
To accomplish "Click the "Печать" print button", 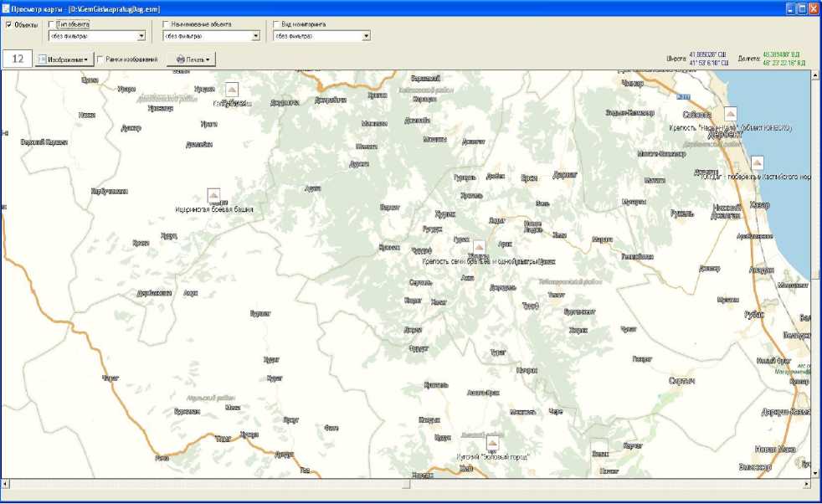I will [x=191, y=59].
